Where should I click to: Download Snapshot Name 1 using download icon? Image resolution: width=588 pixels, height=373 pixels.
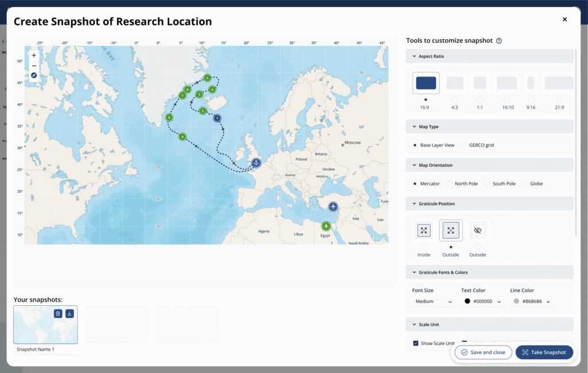(x=69, y=313)
